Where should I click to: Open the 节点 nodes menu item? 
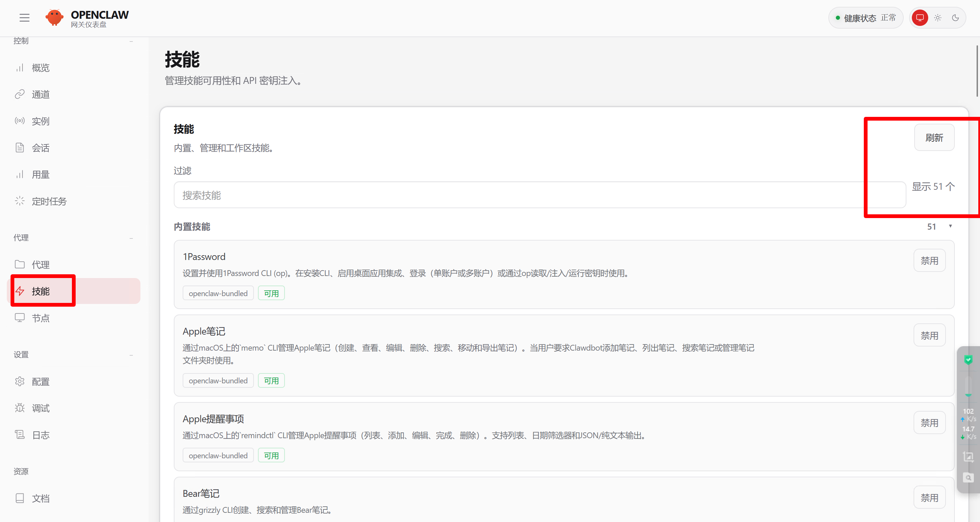pos(40,318)
